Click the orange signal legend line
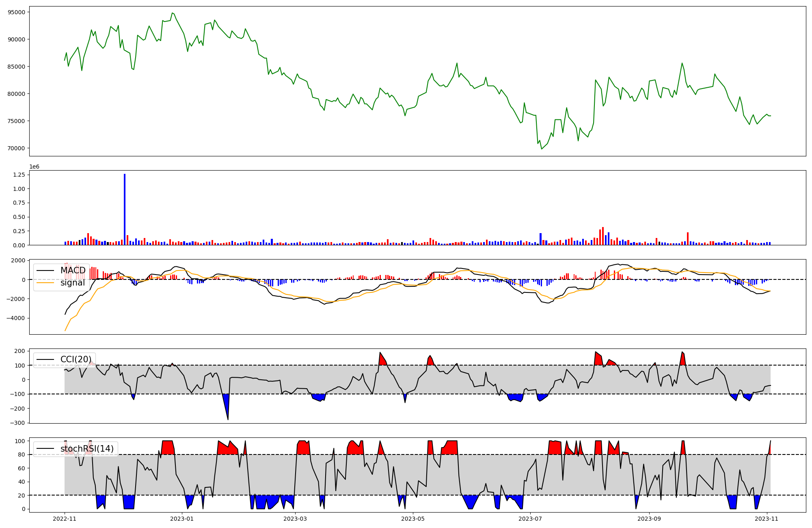The image size is (812, 528). pyautogui.click(x=45, y=283)
